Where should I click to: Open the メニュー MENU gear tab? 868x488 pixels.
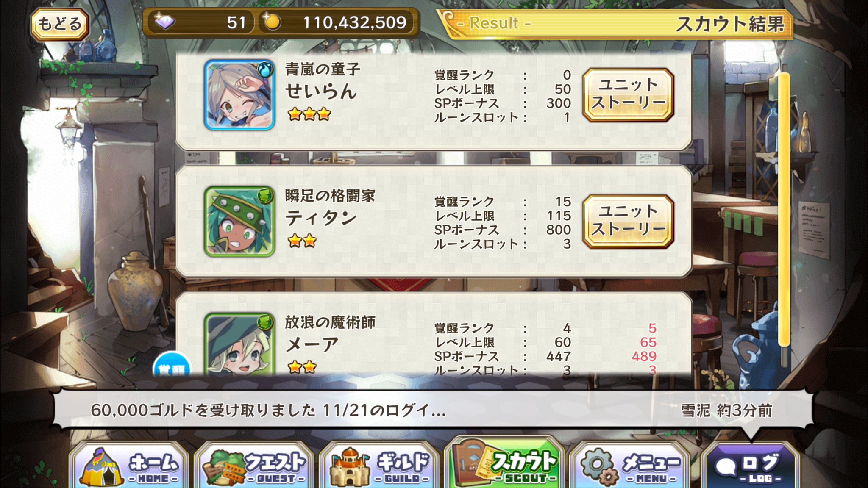tap(629, 466)
